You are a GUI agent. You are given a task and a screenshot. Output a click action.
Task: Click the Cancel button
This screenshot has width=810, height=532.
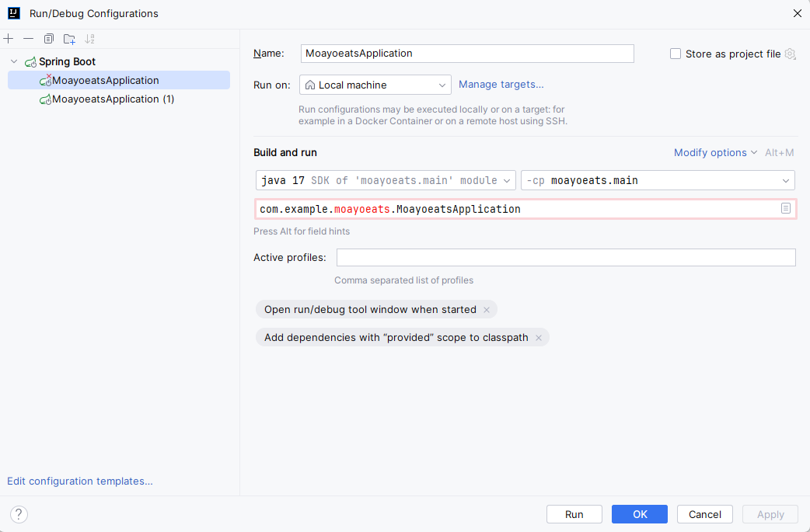click(x=704, y=514)
